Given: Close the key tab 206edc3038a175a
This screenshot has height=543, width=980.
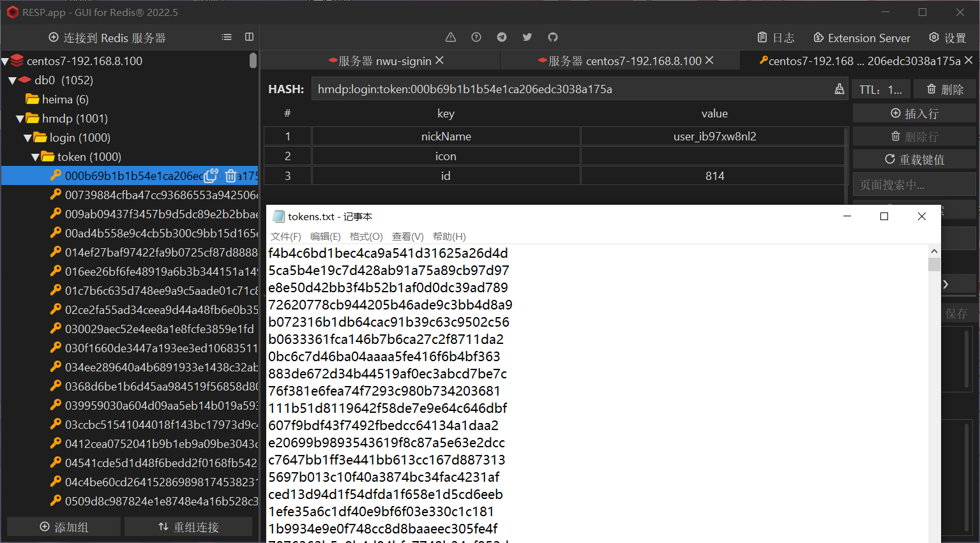Looking at the screenshot, I should coord(969,61).
